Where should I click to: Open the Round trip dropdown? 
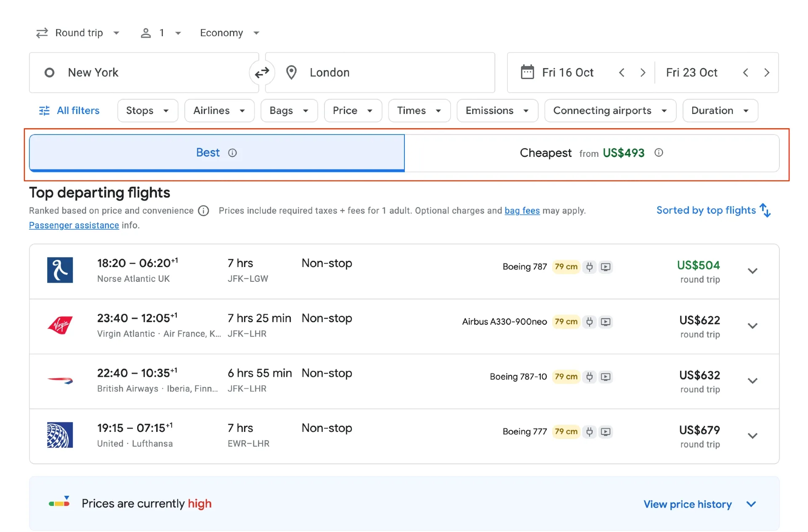click(79, 33)
